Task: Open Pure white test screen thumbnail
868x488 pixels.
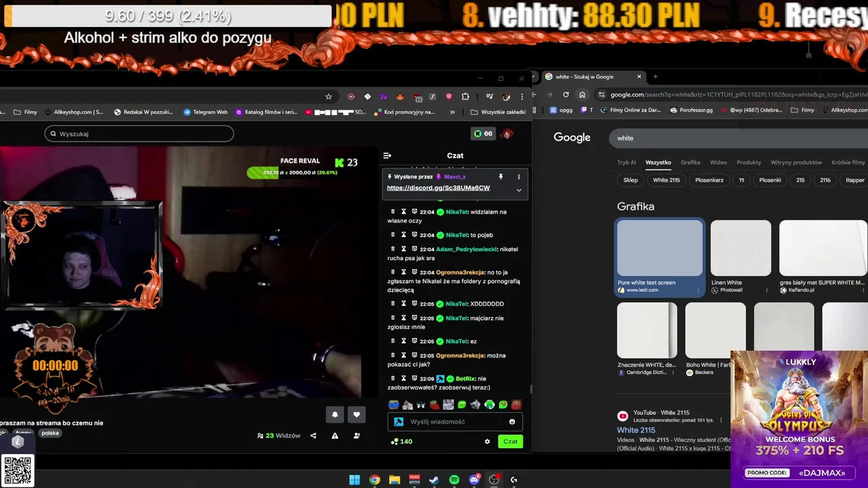Action: tap(660, 248)
